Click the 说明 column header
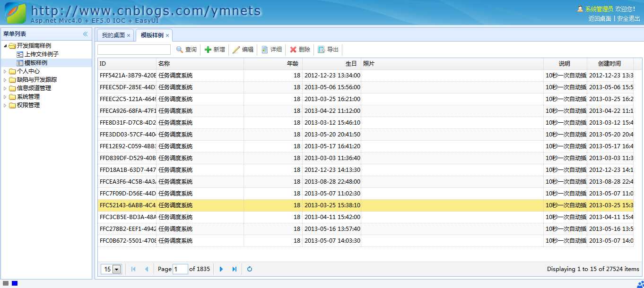The height and width of the screenshot is (288, 644). point(566,64)
